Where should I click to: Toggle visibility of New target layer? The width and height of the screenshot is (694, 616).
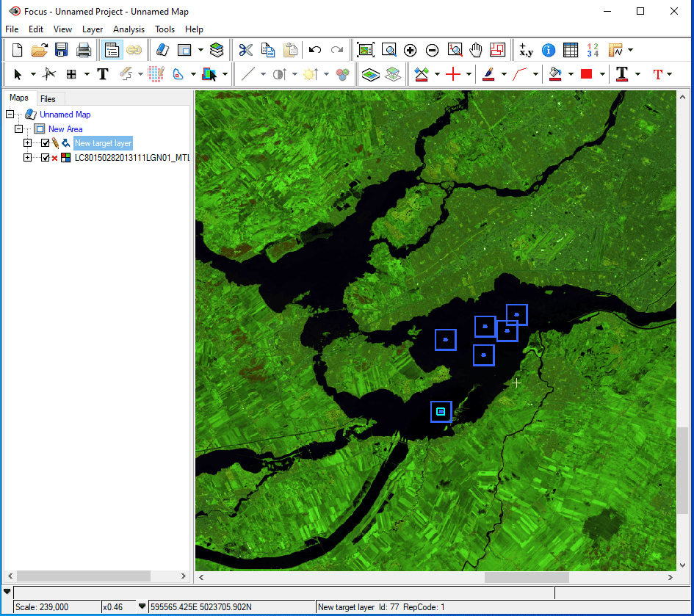coord(45,143)
